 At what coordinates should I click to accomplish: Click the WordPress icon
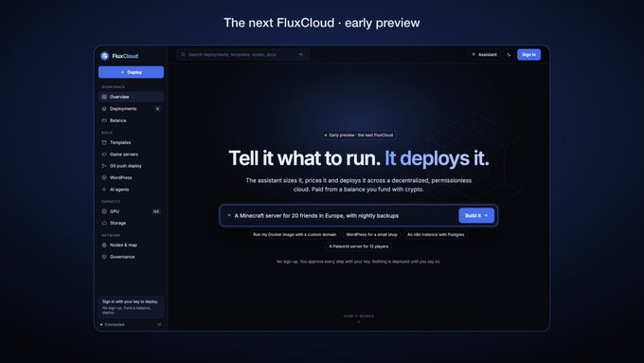pyautogui.click(x=104, y=177)
